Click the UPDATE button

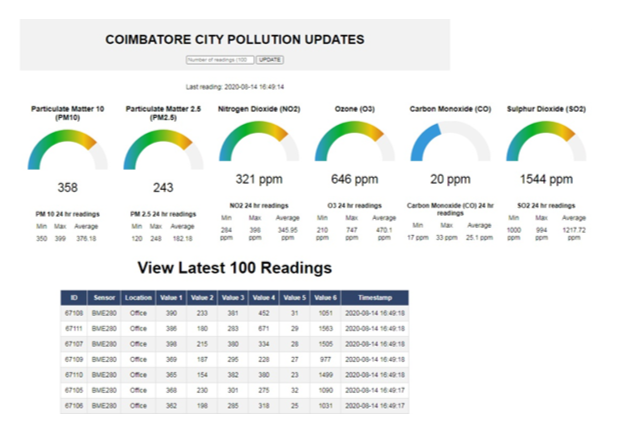click(x=270, y=60)
